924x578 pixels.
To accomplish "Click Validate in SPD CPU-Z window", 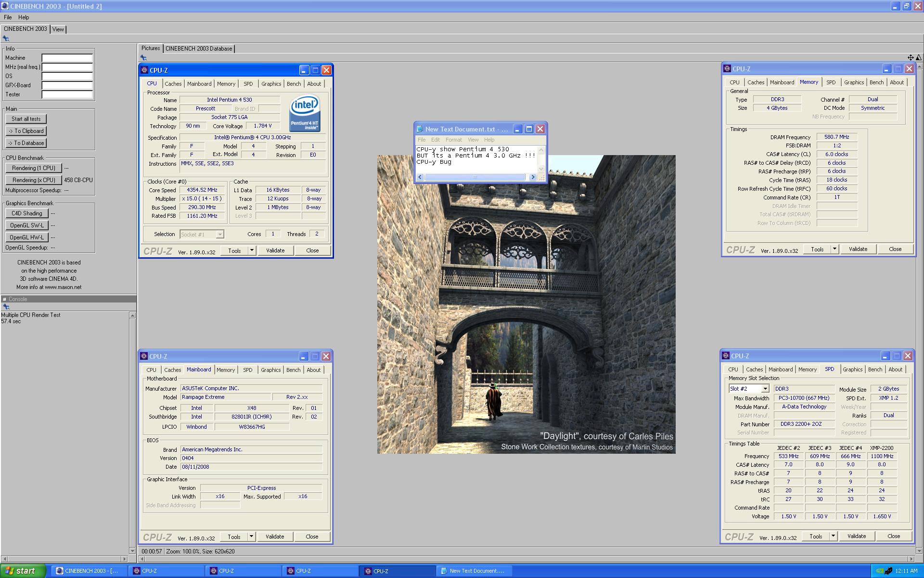I will coord(857,536).
